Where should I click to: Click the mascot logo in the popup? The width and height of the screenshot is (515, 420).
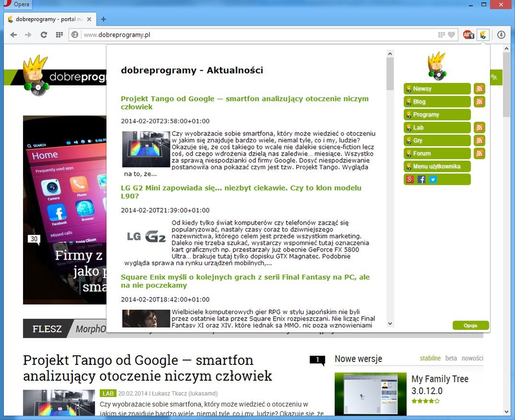point(437,66)
